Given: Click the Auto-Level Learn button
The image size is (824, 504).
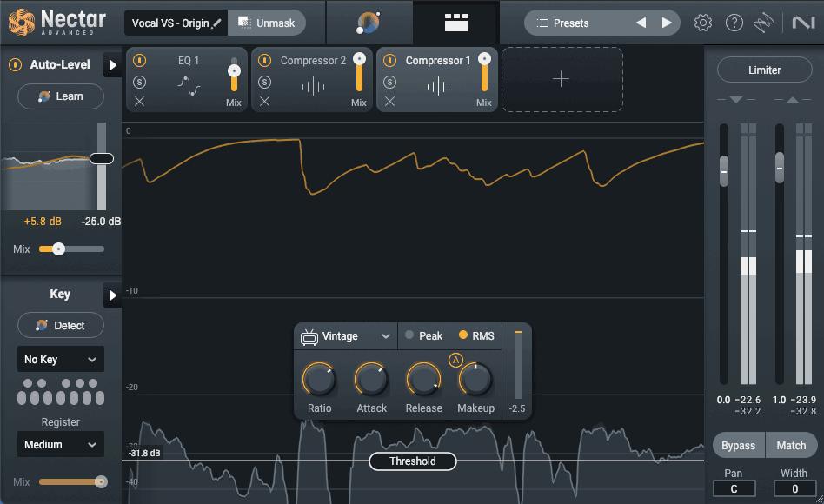Looking at the screenshot, I should click(61, 96).
